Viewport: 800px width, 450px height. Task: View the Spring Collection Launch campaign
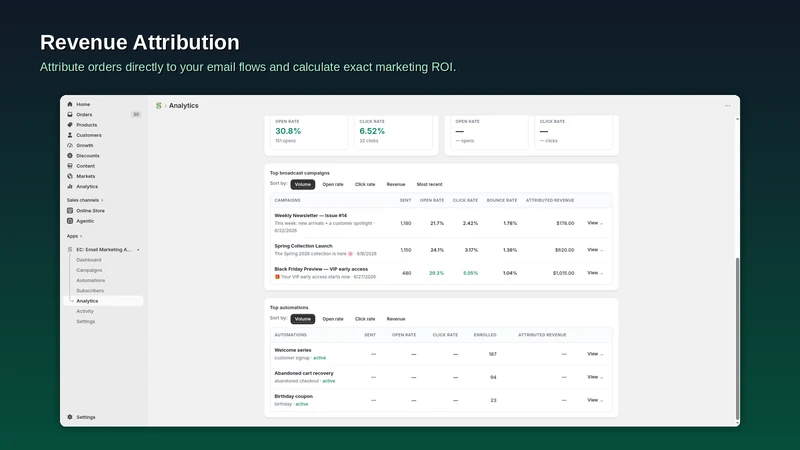pos(595,249)
